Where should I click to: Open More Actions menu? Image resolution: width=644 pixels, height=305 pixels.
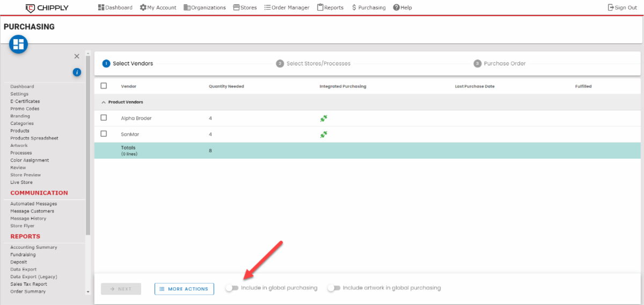[184, 289]
